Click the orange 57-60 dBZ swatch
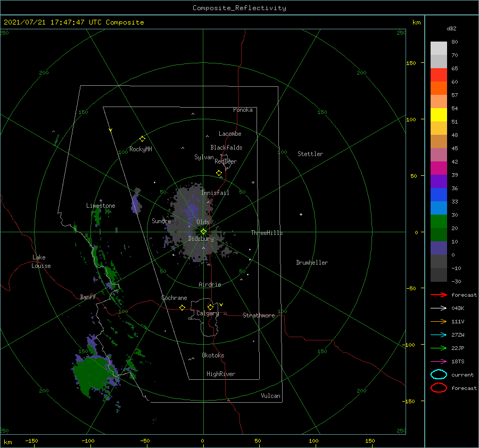 coord(439,88)
